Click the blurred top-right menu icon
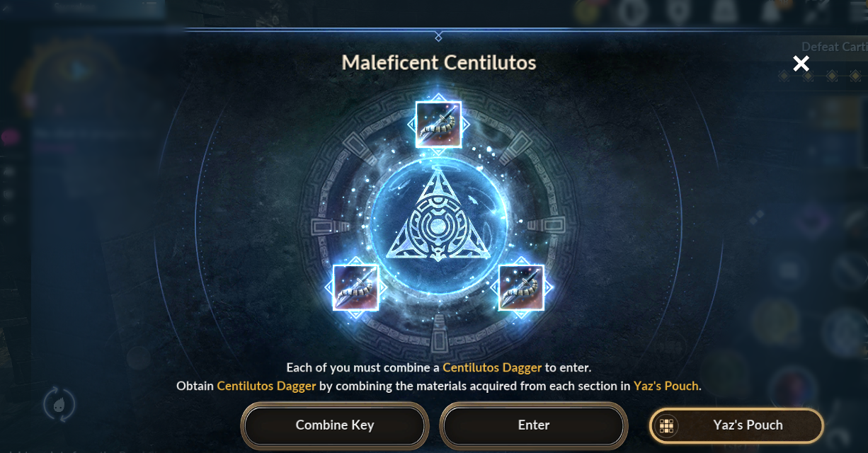The height and width of the screenshot is (453, 868). (x=819, y=10)
